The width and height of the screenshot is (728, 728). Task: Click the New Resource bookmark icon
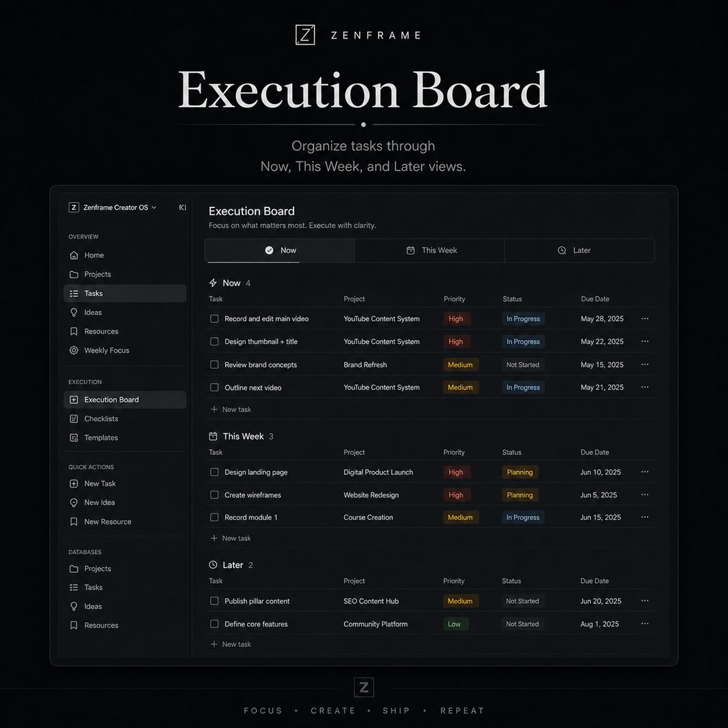(74, 522)
